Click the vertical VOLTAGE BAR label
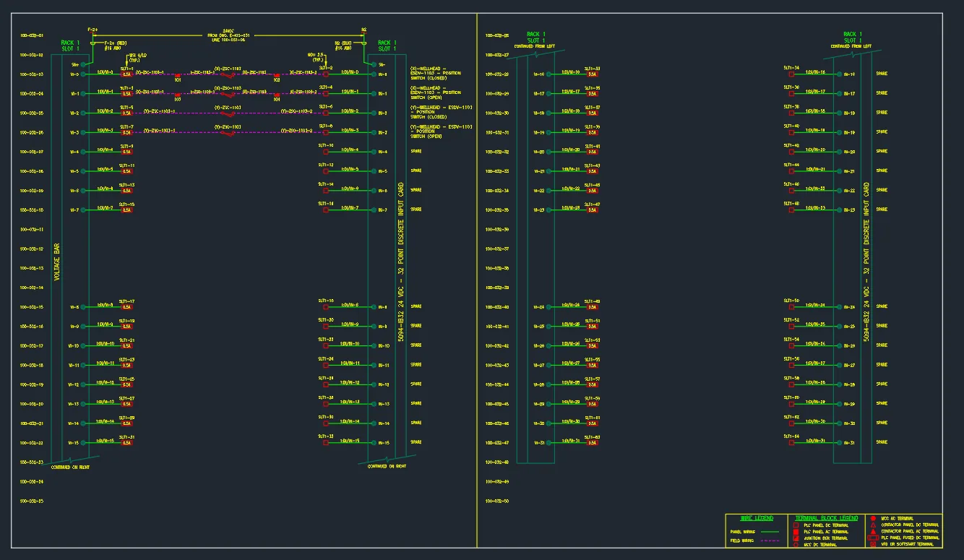The image size is (964, 560). 57,262
